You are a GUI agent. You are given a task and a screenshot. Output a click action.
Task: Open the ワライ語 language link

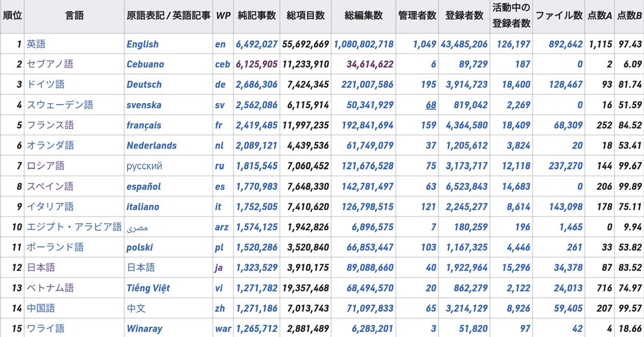click(45, 328)
